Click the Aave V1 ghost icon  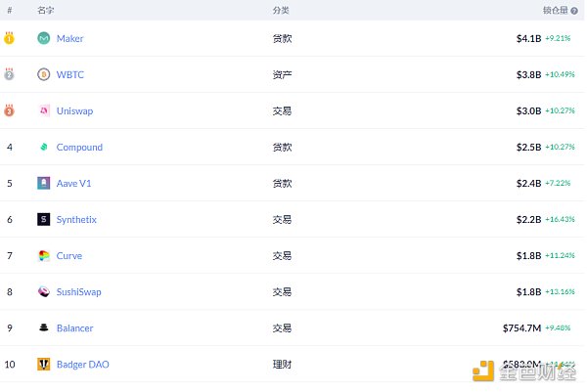tap(43, 183)
